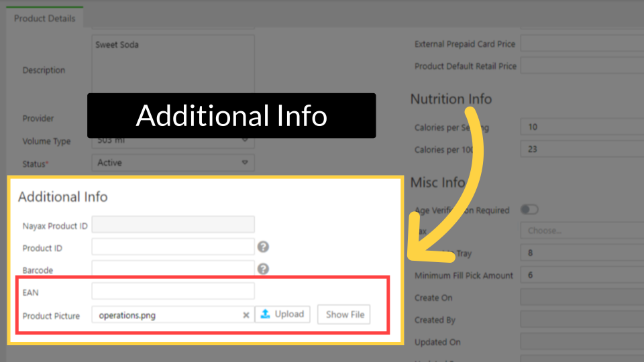Screen dimensions: 644x362
Task: Click the Upload button for Product Picture
Action: click(282, 314)
